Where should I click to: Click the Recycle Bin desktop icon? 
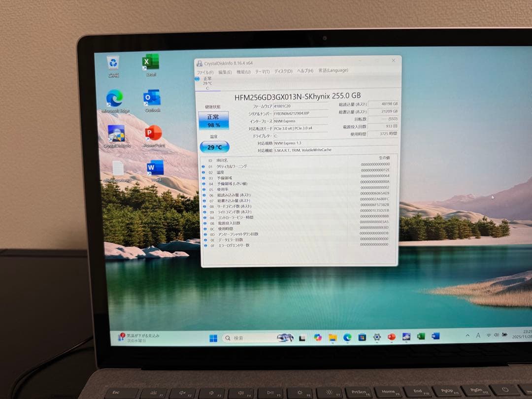114,63
